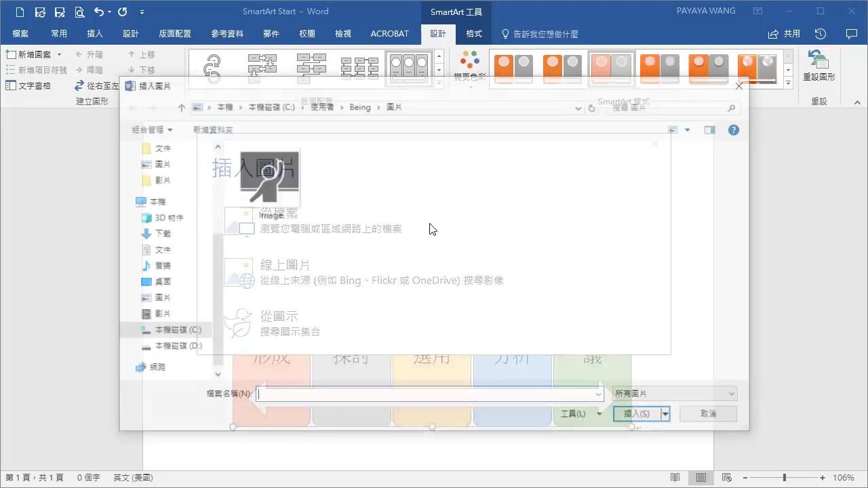Select the circular process layout thumbnail
The image size is (868, 488).
(x=214, y=68)
